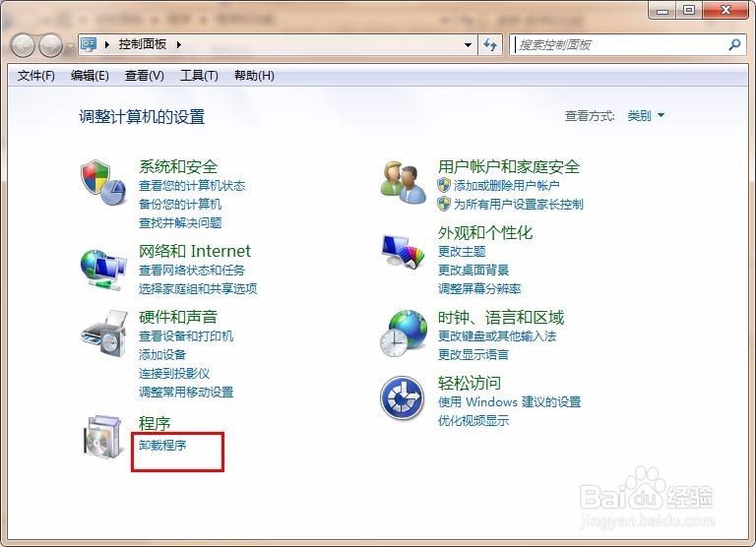756x547 pixels.
Task: Open 外观和个性化 category link
Action: (485, 233)
